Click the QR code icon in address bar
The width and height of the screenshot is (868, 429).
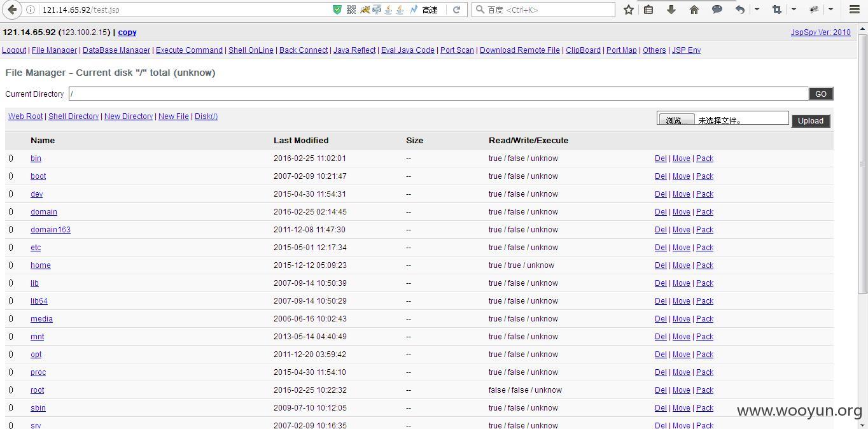[x=351, y=10]
